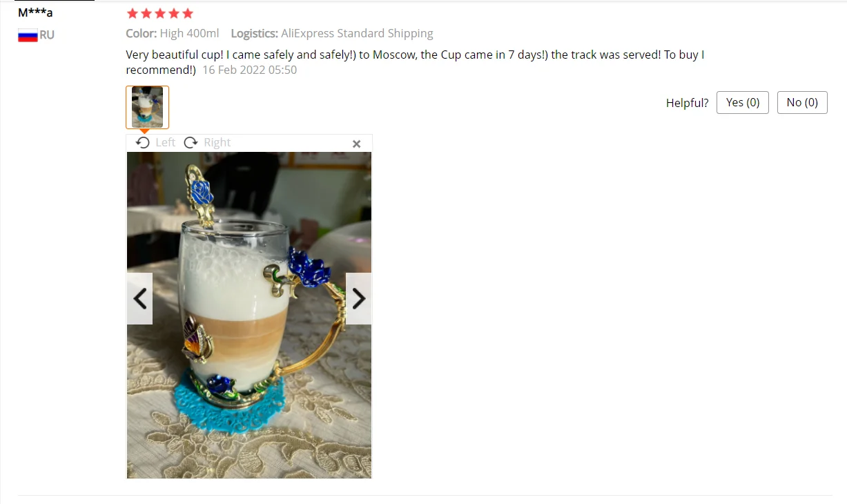The width and height of the screenshot is (847, 504).
Task: Click the Color: High 400ml text
Action: click(x=173, y=33)
